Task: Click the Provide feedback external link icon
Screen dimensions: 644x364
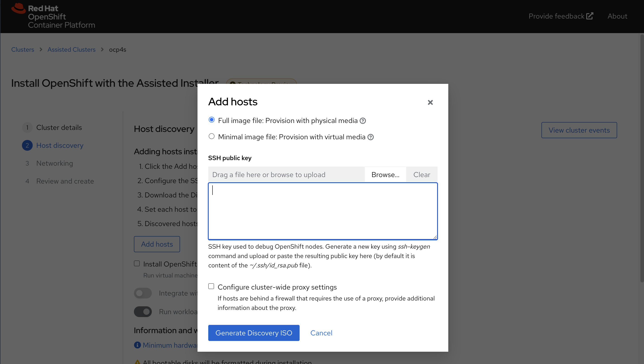Action: click(590, 16)
